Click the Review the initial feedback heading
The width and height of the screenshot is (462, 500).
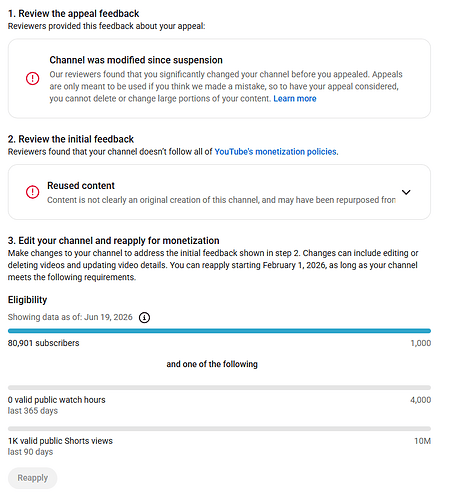[x=71, y=139]
